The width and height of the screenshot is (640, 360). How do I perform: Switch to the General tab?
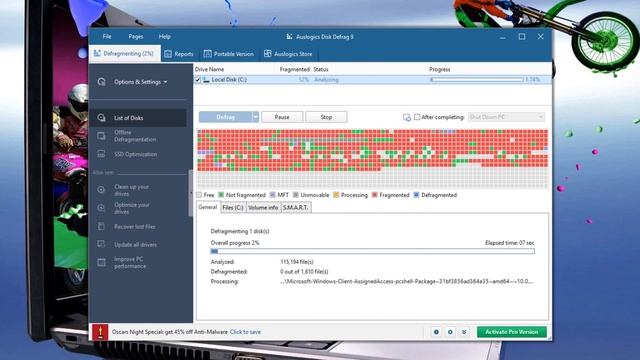[x=208, y=207]
